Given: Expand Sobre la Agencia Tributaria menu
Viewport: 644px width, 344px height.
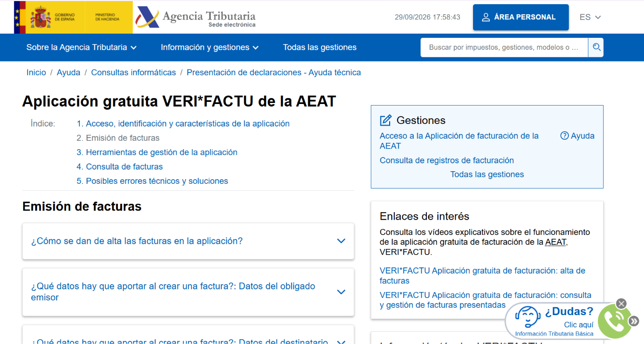Looking at the screenshot, I should tap(81, 47).
